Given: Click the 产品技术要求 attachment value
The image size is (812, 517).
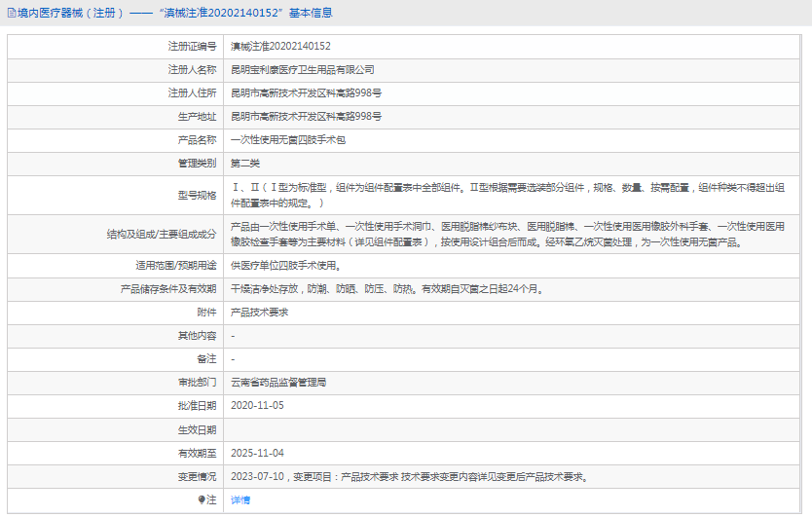Looking at the screenshot, I should click(259, 312).
